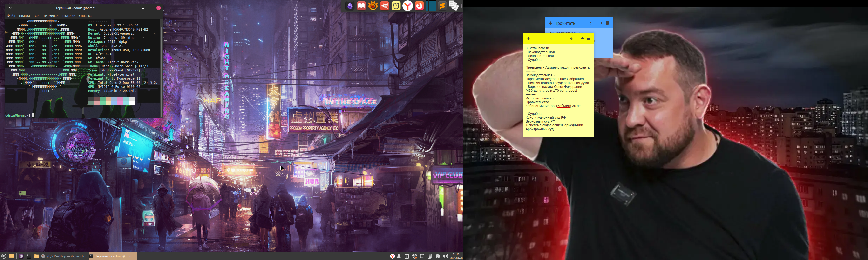Open text formatting dropdown on yellow note
Image resolution: width=868 pixels, height=260 pixels.
(572, 38)
